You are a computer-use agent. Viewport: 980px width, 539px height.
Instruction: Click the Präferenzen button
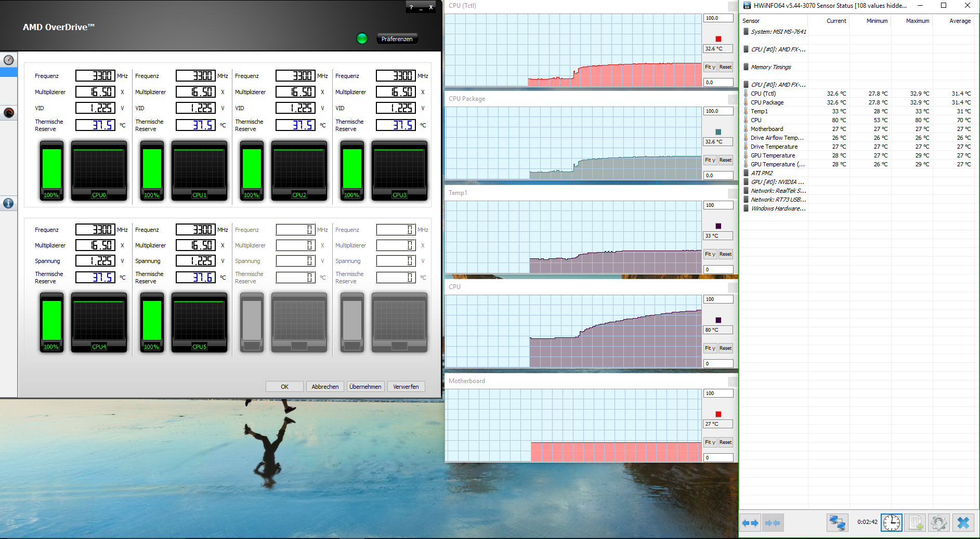click(397, 39)
